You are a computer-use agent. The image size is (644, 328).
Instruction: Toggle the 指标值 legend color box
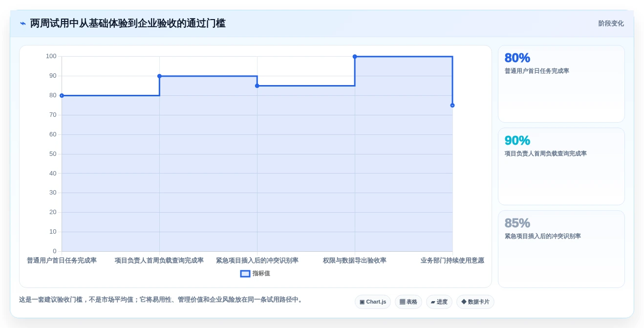245,274
